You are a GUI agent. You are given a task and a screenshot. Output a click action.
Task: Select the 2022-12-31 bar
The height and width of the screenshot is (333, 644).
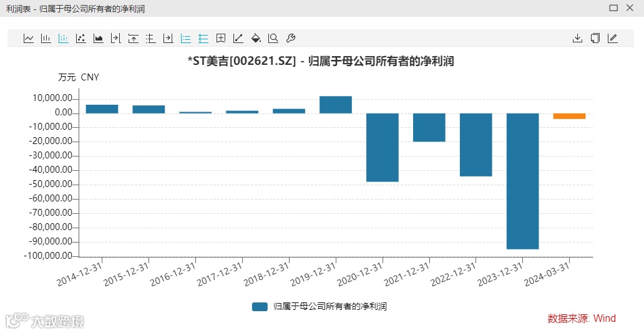tap(476, 145)
